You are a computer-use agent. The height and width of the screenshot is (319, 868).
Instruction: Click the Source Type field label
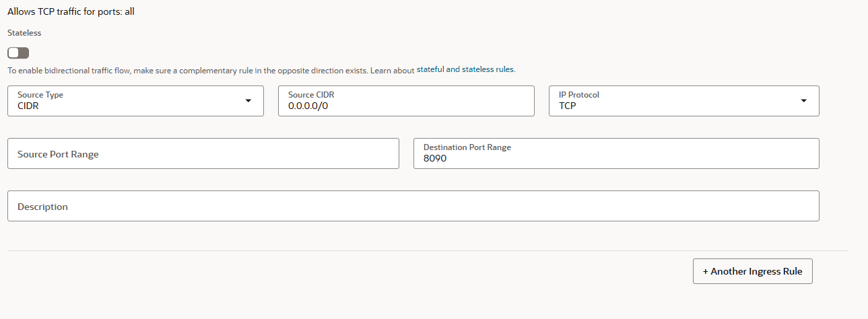tap(40, 95)
